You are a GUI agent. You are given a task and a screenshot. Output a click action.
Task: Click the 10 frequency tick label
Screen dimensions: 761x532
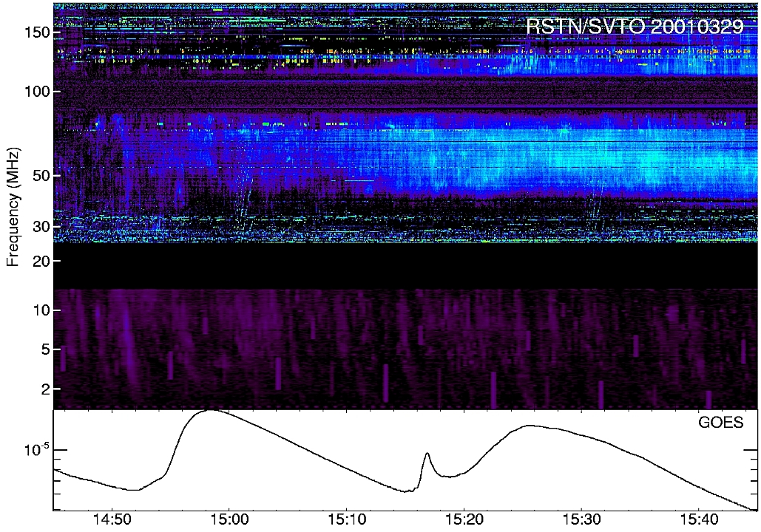(x=42, y=310)
